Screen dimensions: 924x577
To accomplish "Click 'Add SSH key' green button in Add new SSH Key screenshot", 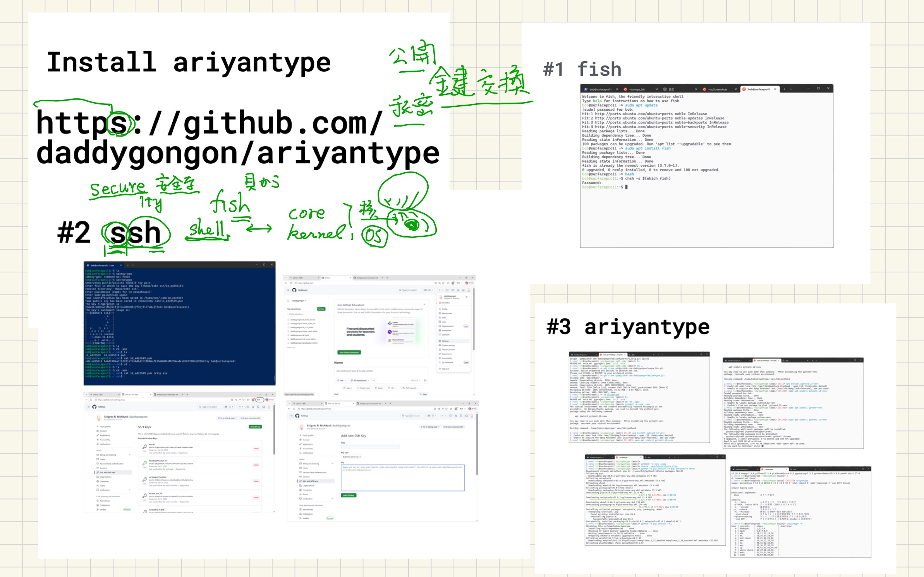I will coord(349,495).
